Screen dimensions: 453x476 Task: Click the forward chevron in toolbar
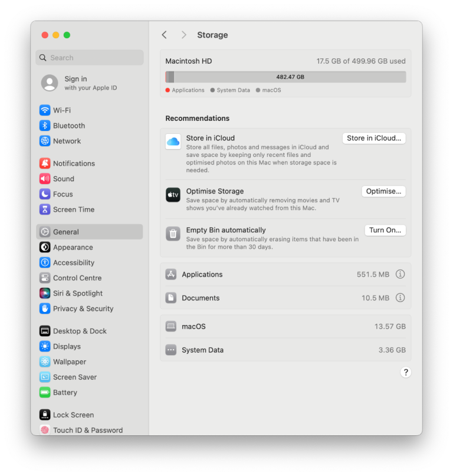point(183,35)
